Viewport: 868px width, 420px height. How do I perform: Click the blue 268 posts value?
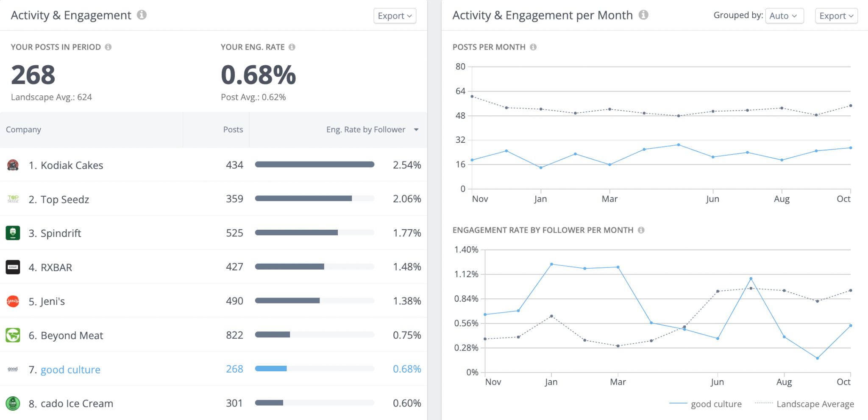[234, 369]
